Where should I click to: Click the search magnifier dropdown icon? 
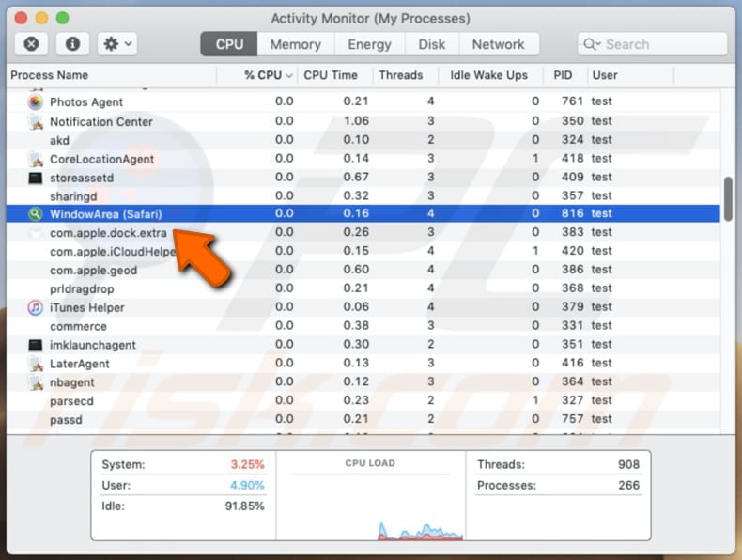tap(592, 44)
